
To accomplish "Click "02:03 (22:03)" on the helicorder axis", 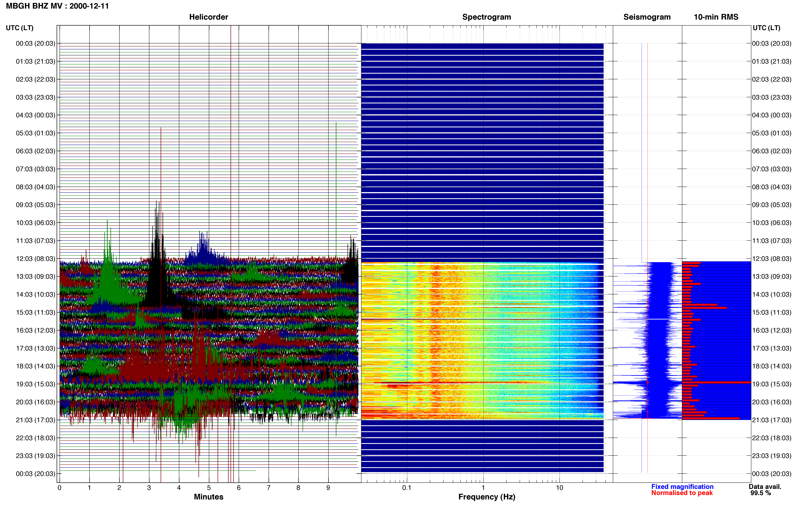I will pos(36,79).
